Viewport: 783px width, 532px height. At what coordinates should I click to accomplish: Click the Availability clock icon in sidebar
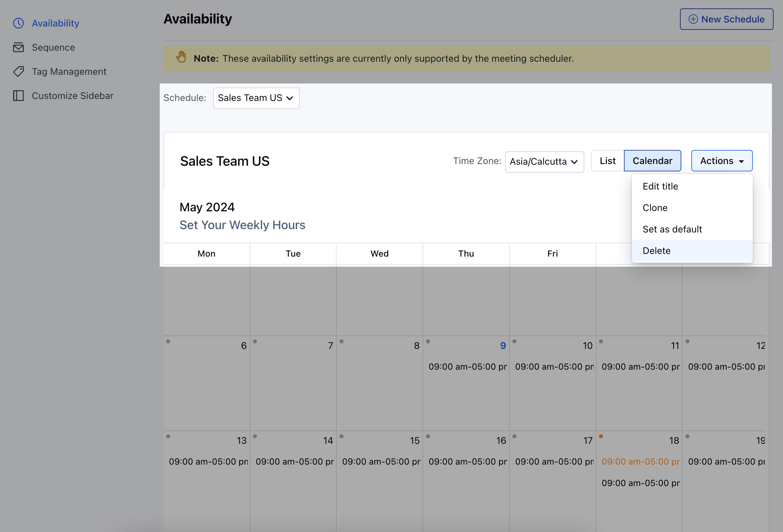18,23
